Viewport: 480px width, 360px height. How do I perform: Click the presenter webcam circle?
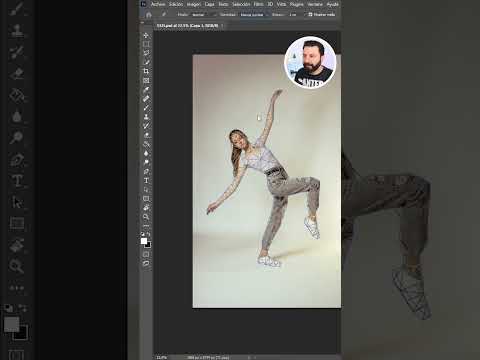click(310, 62)
